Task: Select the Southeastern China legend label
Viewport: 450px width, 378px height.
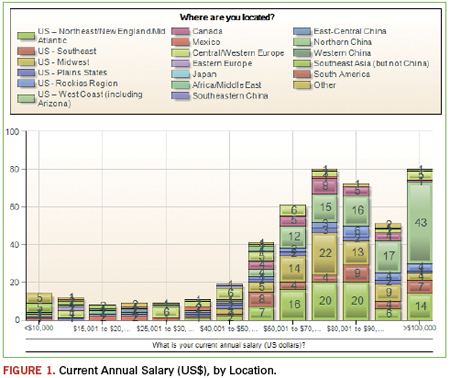Action: point(230,96)
